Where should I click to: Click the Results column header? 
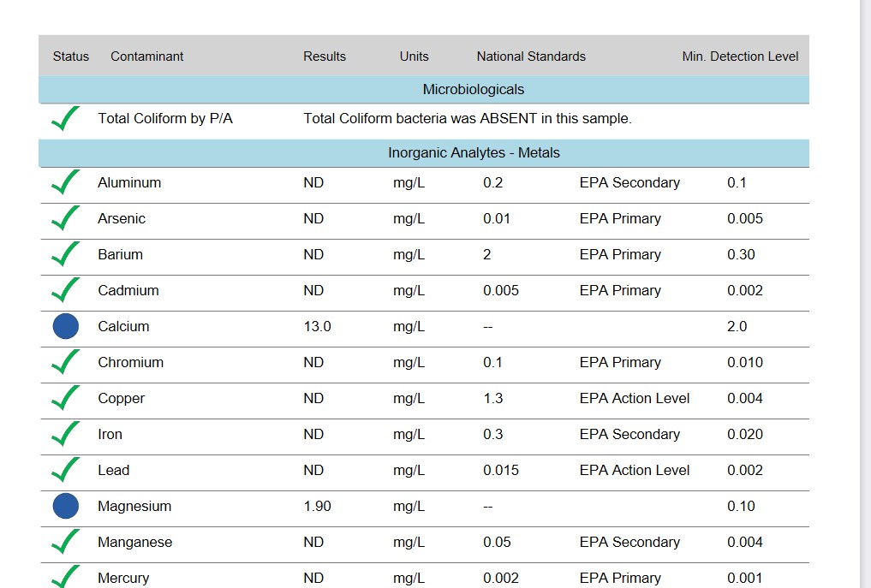pos(325,56)
